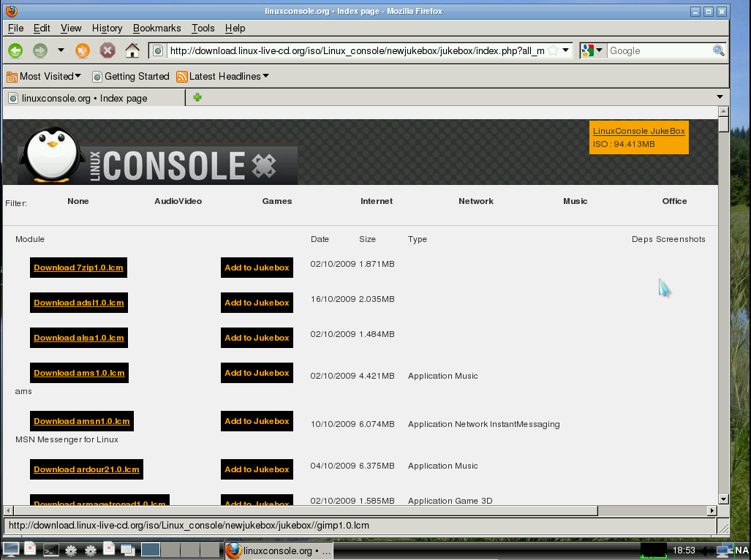Click the vertical scrollbar down arrow
Image resolution: width=751 pixels, height=560 pixels.
tap(724, 499)
